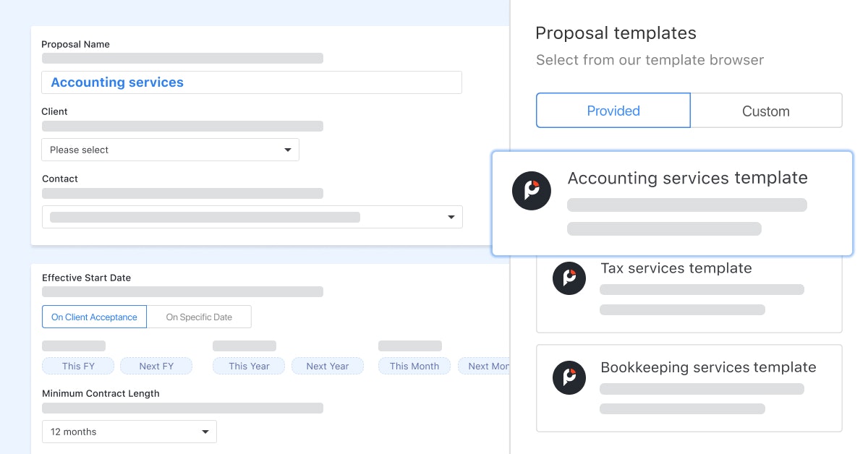
Task: Click the Proposal Name input field
Action: (251, 82)
